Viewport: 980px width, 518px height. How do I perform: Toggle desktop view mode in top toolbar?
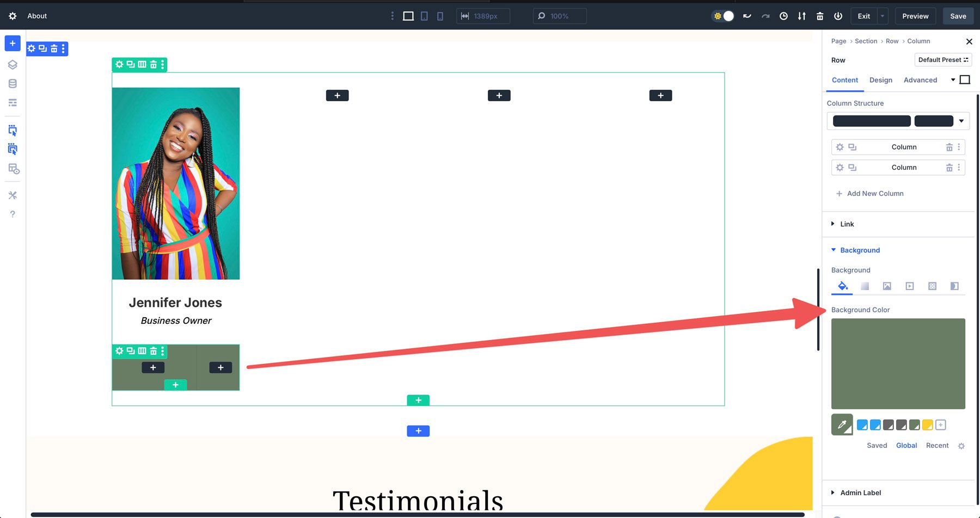click(x=408, y=16)
